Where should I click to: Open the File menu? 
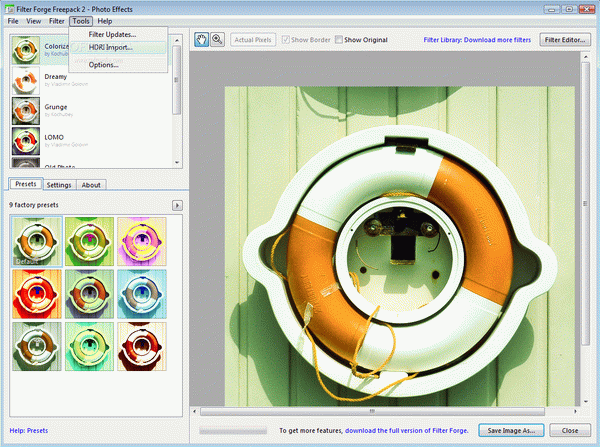[x=13, y=21]
